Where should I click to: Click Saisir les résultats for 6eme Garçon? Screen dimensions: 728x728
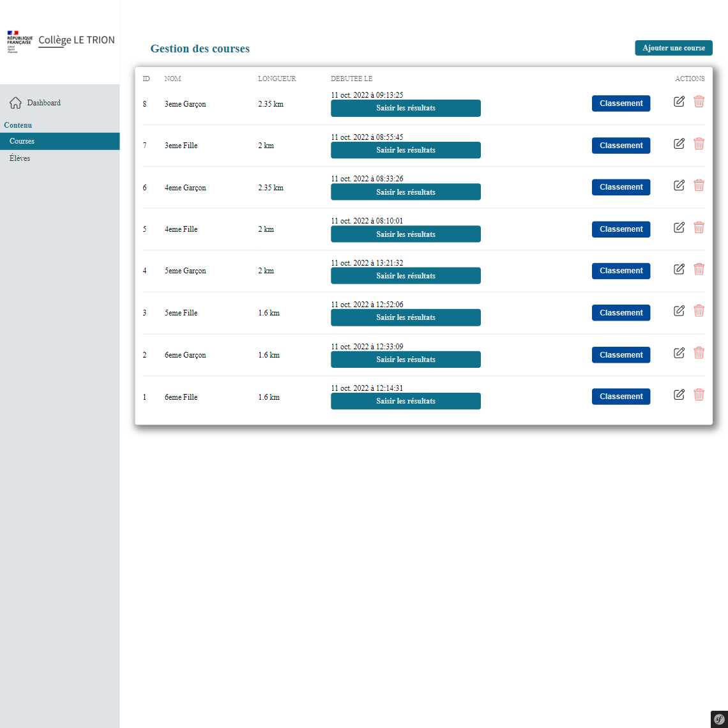pos(406,360)
